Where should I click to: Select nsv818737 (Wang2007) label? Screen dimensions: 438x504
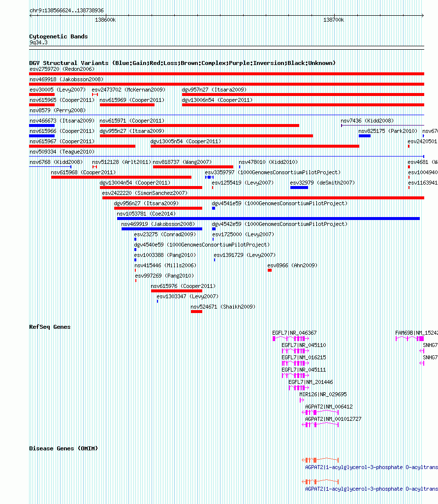(x=182, y=162)
